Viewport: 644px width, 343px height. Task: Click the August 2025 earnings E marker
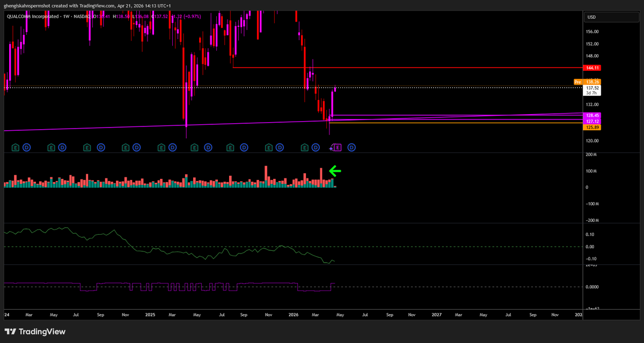(x=230, y=147)
